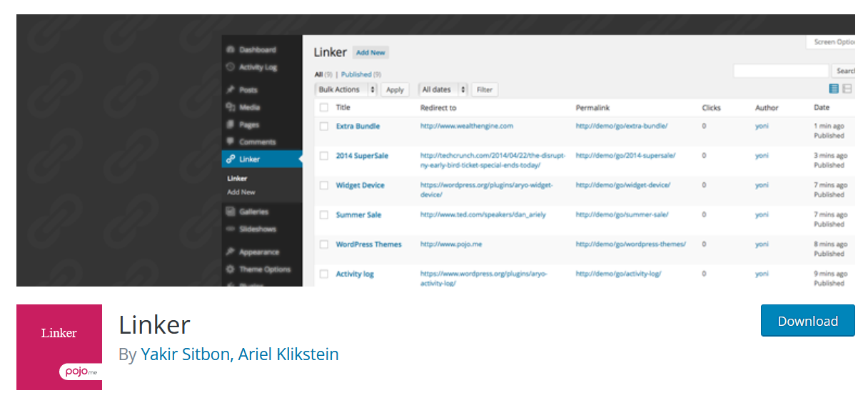This screenshot has width=868, height=398.
Task: Click the Posts pushpin icon
Action: 230,90
